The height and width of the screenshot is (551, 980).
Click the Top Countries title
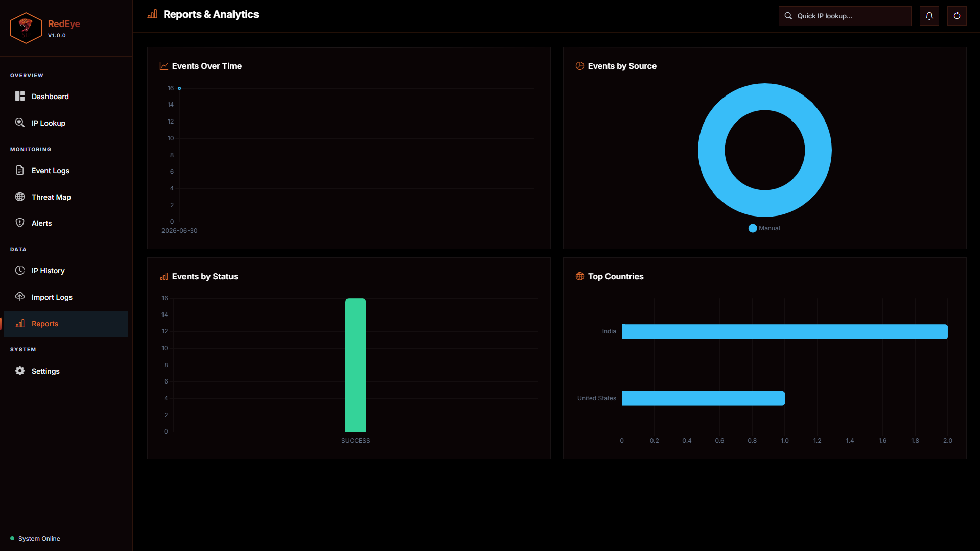pyautogui.click(x=616, y=276)
